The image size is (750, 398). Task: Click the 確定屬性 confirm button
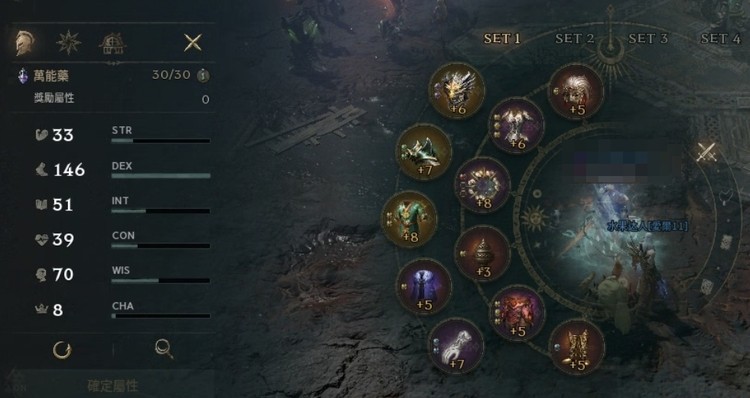(112, 386)
